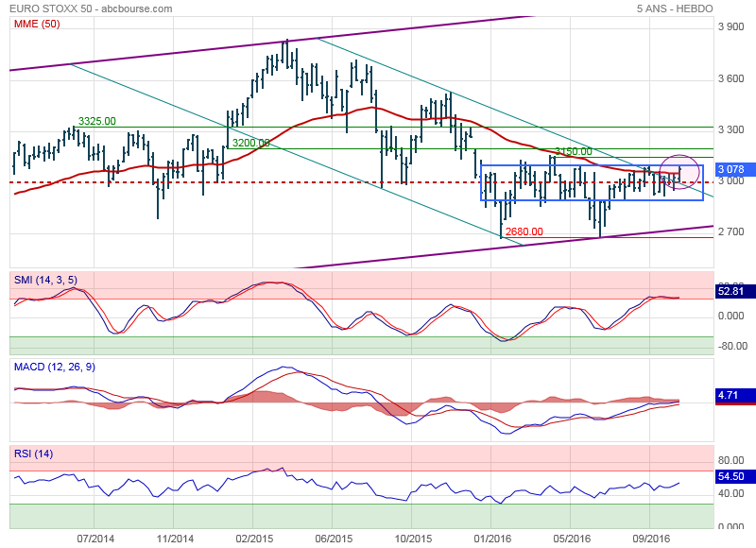This screenshot has width=756, height=548.
Task: Click the 52.81 SMI value tag
Action: point(734,291)
